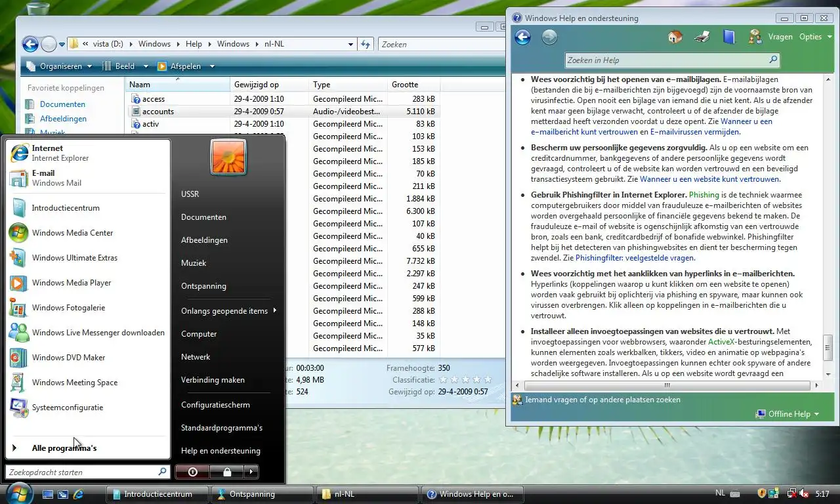Click the Windows Start orb
840x504 pixels.
tap(18, 493)
